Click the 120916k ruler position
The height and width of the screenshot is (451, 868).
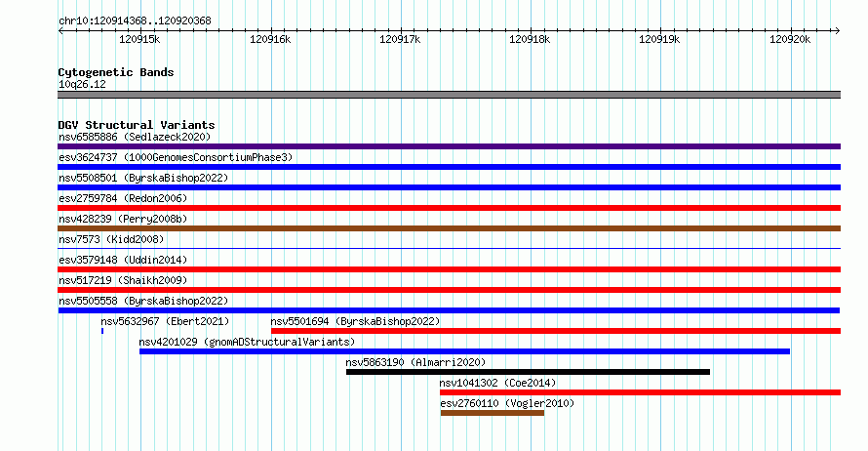click(x=270, y=39)
